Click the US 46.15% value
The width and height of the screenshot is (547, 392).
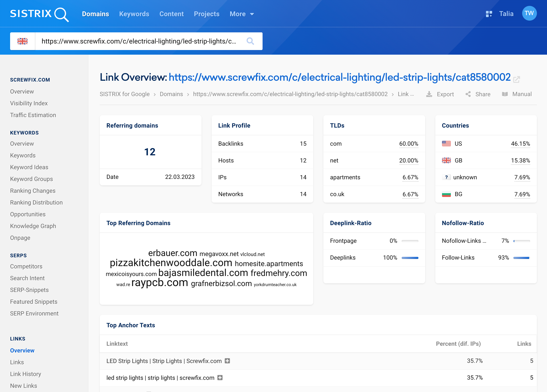pyautogui.click(x=520, y=144)
